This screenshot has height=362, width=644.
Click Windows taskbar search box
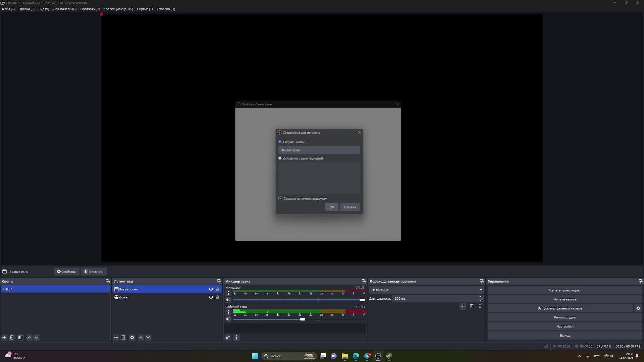click(x=289, y=356)
